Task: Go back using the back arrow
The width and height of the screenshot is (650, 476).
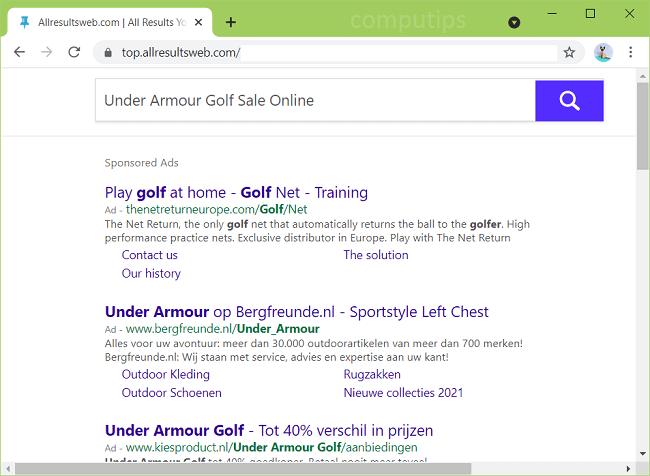Action: [19, 52]
